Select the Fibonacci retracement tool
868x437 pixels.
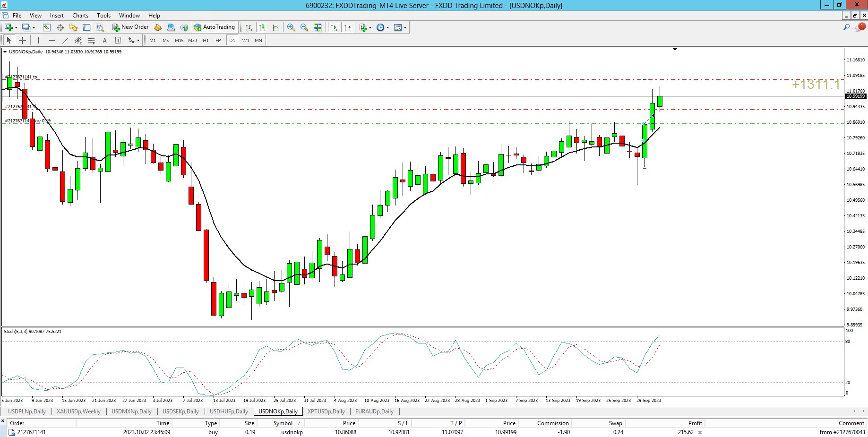click(92, 40)
